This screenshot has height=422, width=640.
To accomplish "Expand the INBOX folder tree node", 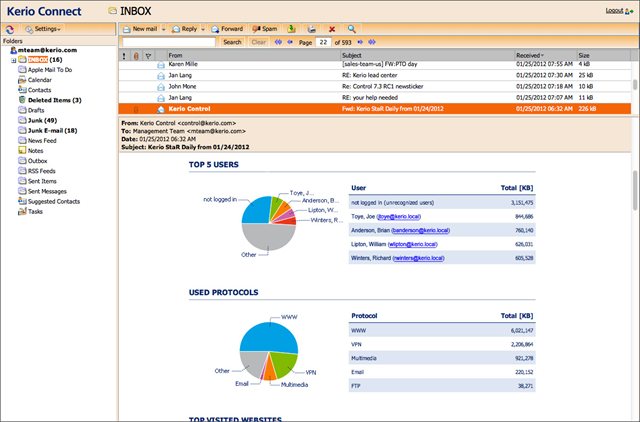I will (13, 60).
